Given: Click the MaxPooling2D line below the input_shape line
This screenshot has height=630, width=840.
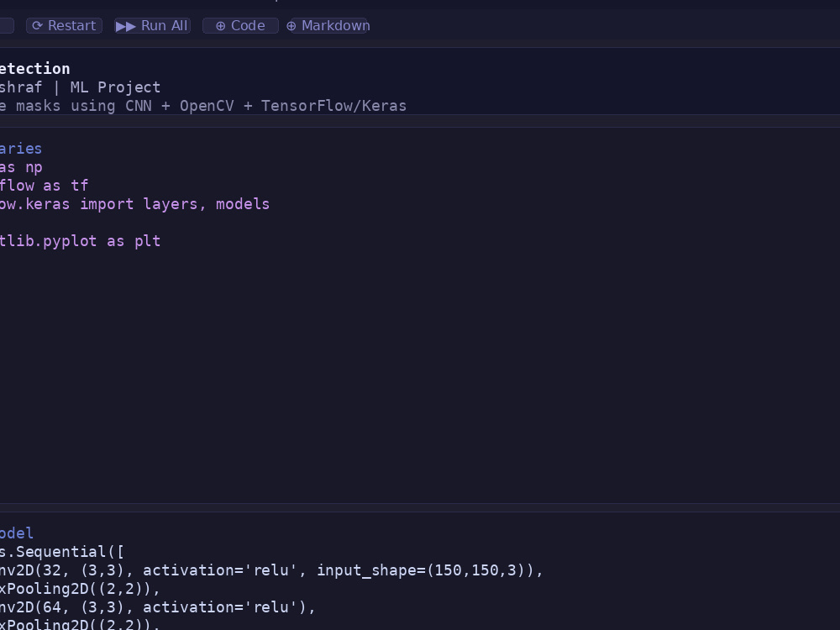Looking at the screenshot, I should coord(80,589).
